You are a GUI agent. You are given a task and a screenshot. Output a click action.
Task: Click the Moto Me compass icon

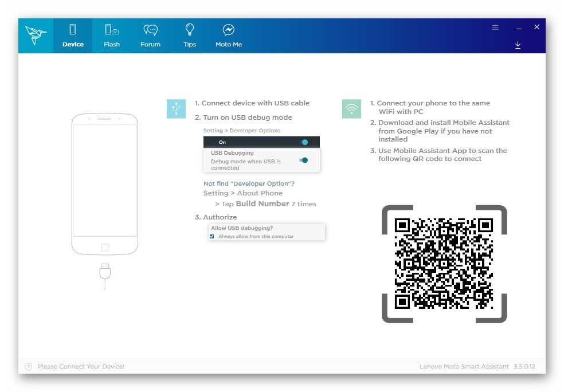pyautogui.click(x=228, y=29)
